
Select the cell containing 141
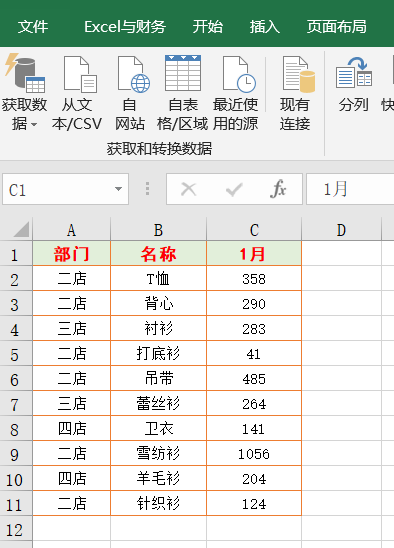[x=254, y=428]
